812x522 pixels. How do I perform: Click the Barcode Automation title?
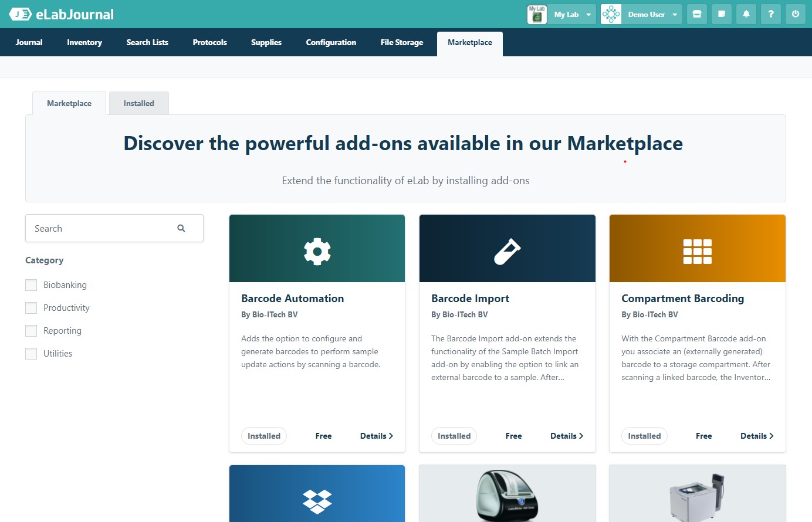tap(293, 299)
